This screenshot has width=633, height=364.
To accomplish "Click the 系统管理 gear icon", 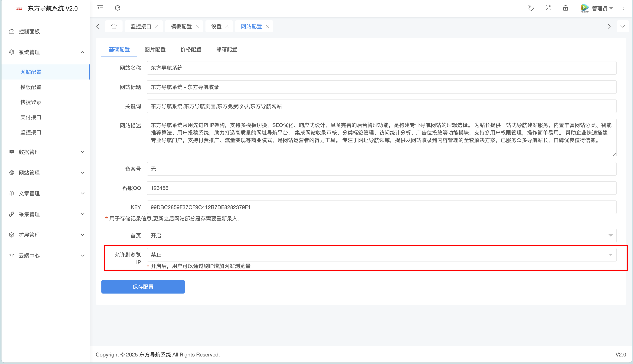I will click(12, 52).
